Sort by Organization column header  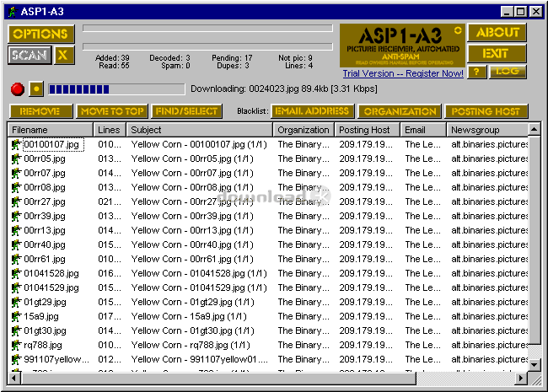point(304,130)
